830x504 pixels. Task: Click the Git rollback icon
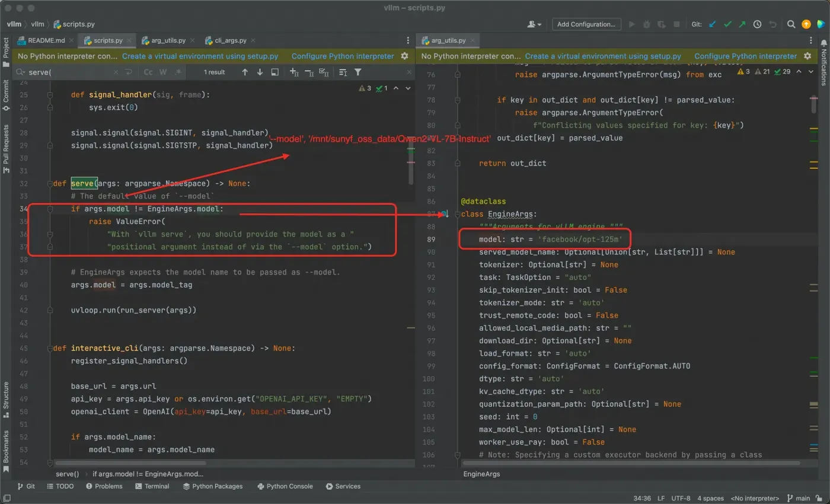tap(772, 24)
